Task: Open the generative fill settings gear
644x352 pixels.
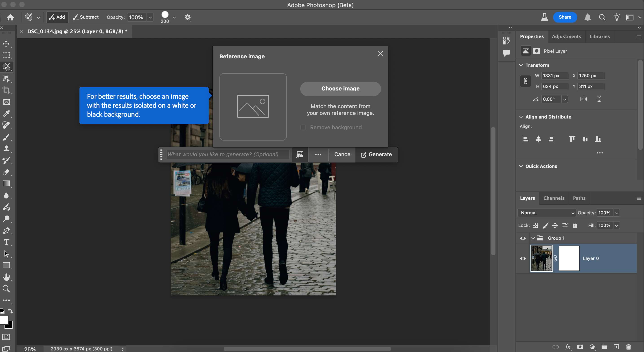Action: click(x=188, y=18)
